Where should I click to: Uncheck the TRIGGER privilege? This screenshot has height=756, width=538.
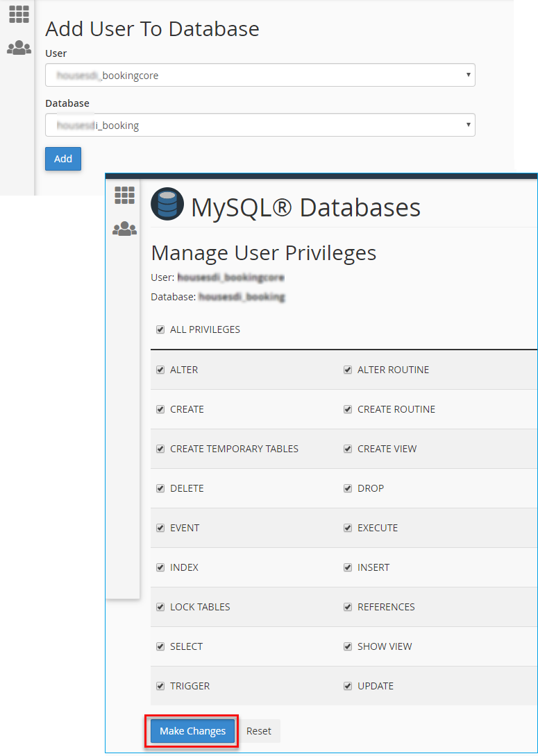[160, 686]
